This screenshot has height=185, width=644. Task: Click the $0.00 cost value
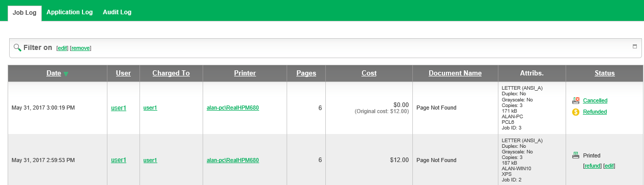(401, 104)
